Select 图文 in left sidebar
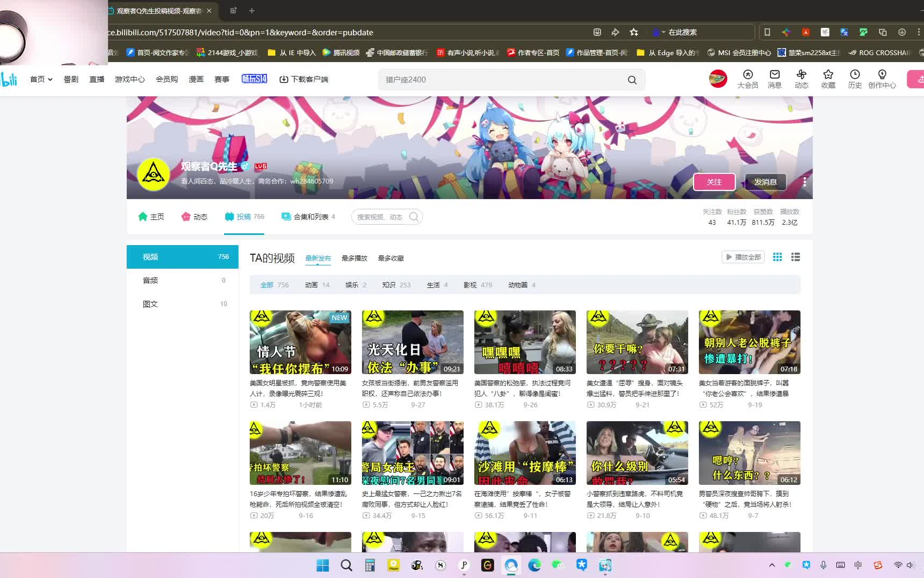 click(x=182, y=304)
